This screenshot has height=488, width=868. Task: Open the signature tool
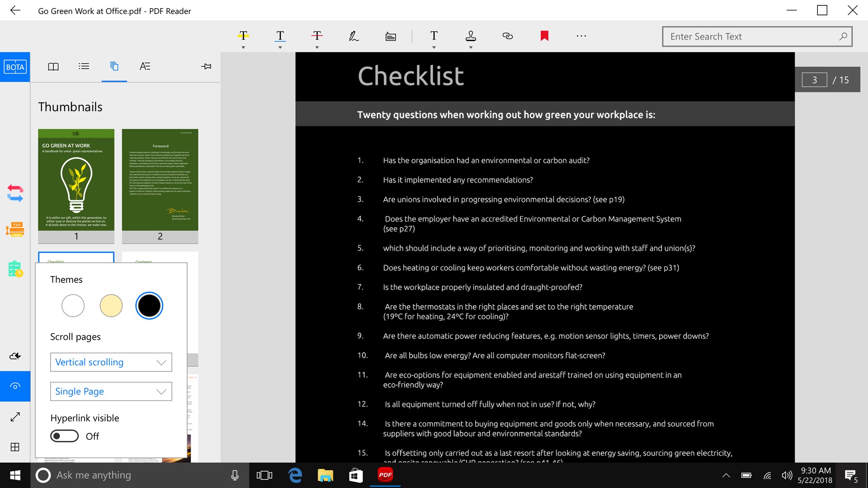coord(354,36)
